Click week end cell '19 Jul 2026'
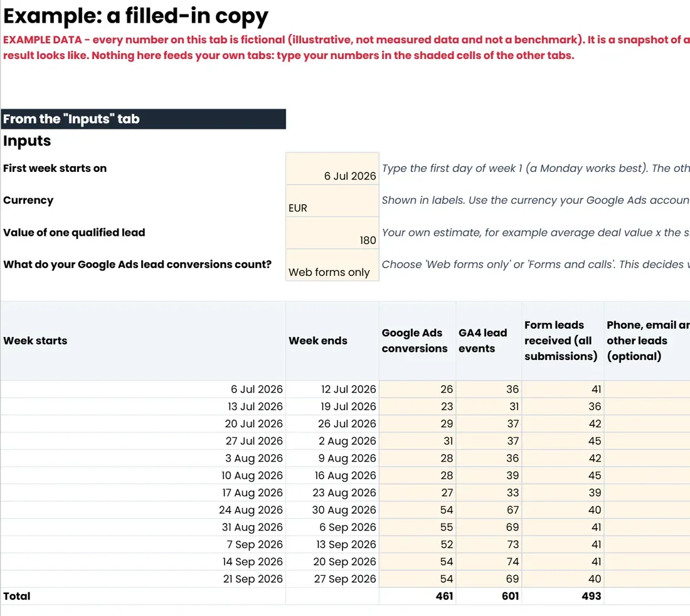Screen dimensions: 690x616 [x=332, y=406]
